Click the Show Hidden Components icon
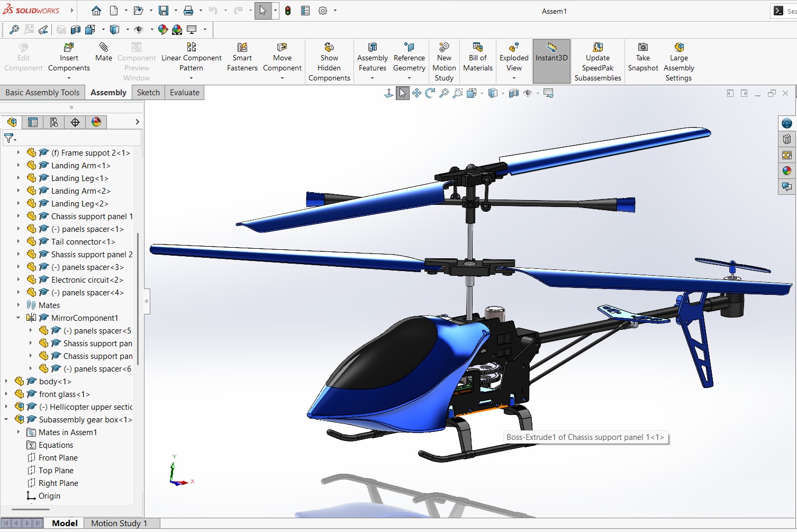This screenshot has height=532, width=797. pos(329,48)
